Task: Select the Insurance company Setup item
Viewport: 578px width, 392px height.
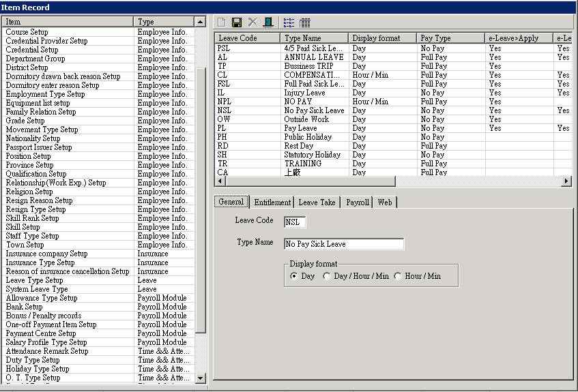Action: pos(98,254)
